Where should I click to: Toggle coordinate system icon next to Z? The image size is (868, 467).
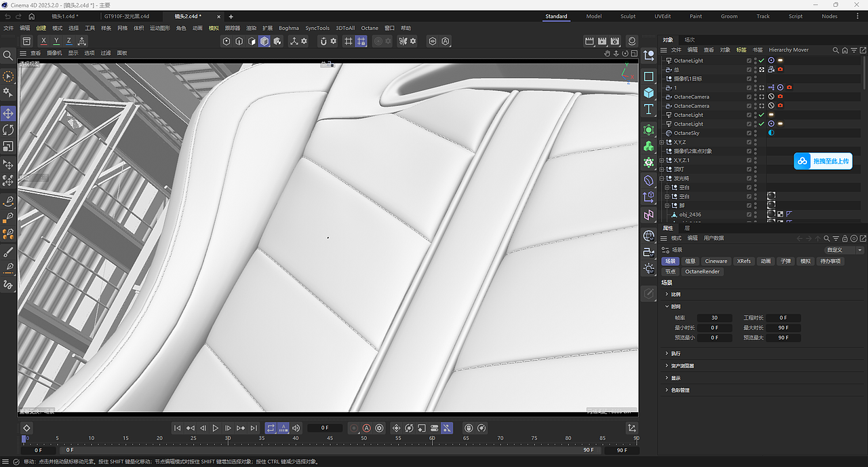pyautogui.click(x=82, y=41)
